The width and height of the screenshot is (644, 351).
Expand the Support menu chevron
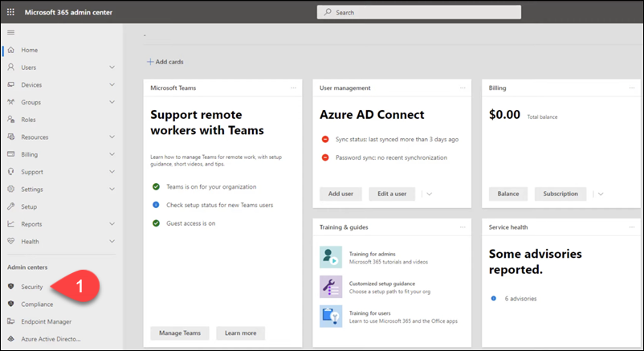tap(112, 171)
